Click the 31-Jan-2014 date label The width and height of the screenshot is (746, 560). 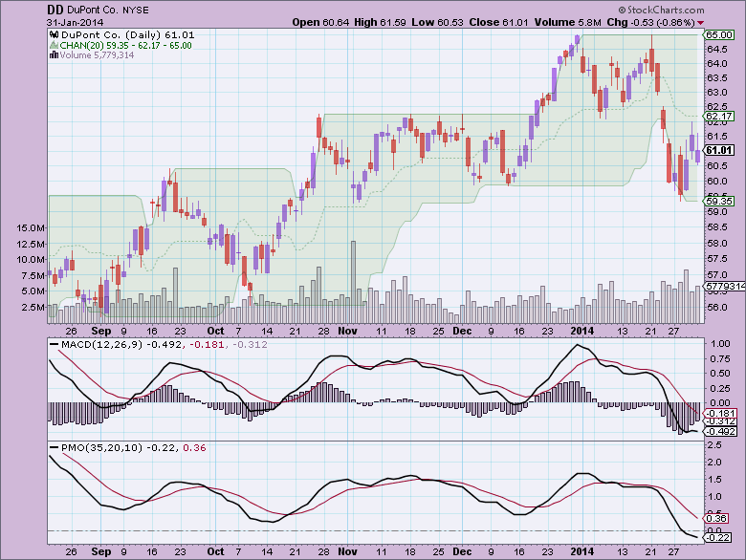click(x=76, y=22)
